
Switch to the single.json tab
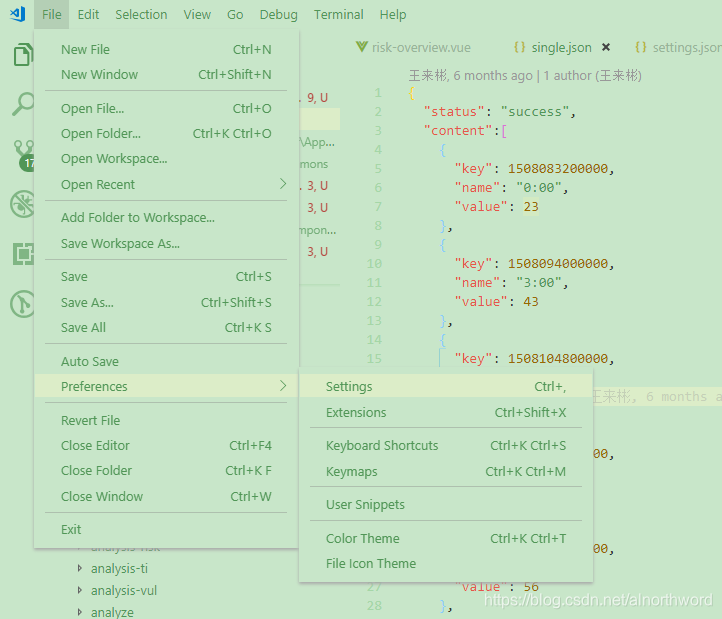[562, 47]
